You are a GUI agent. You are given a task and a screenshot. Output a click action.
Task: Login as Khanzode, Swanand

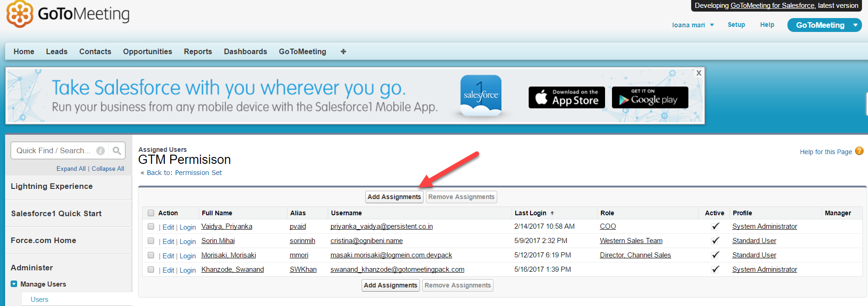(x=187, y=270)
